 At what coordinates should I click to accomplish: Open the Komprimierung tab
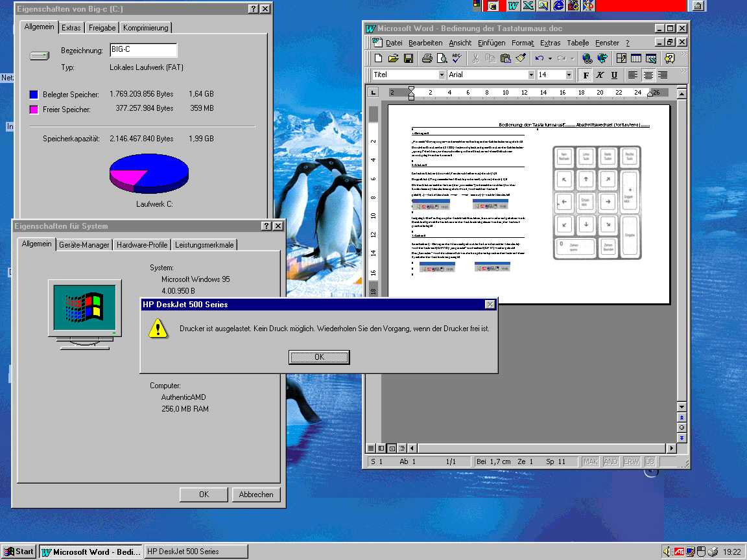point(146,28)
